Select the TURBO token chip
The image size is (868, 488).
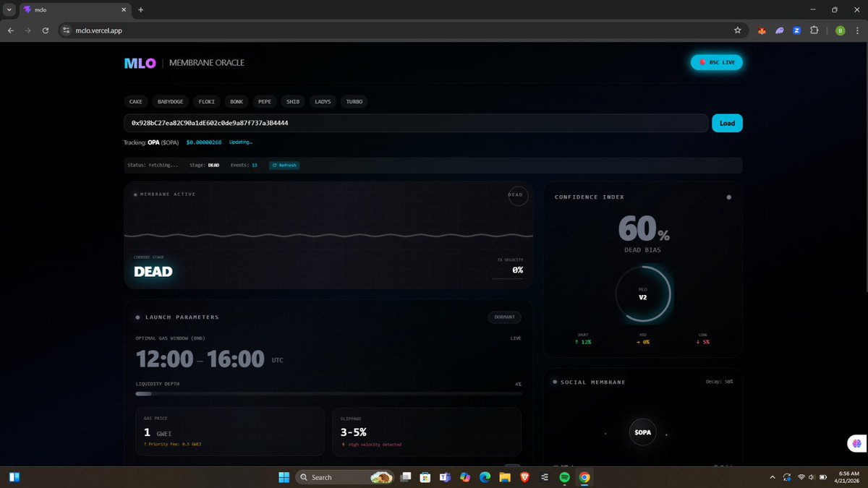click(354, 102)
